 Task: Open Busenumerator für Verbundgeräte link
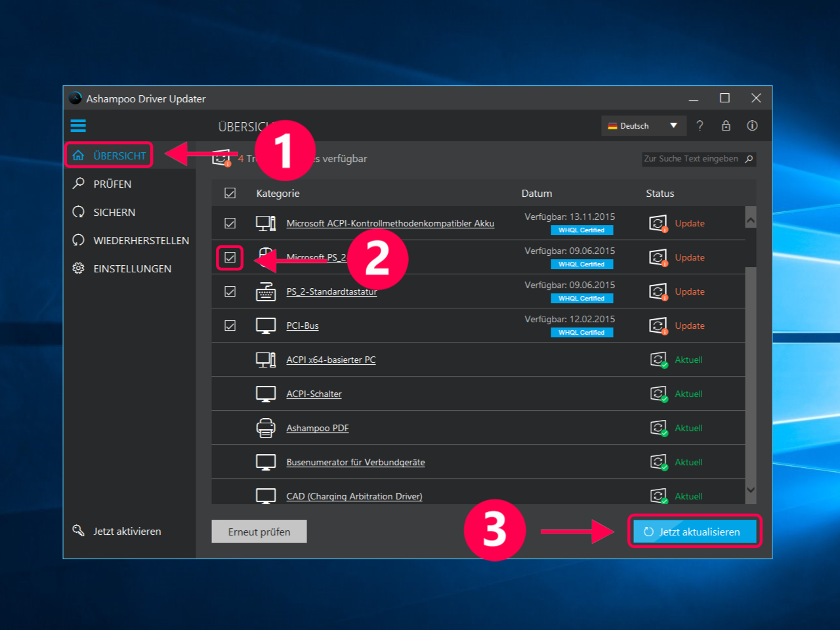356,462
